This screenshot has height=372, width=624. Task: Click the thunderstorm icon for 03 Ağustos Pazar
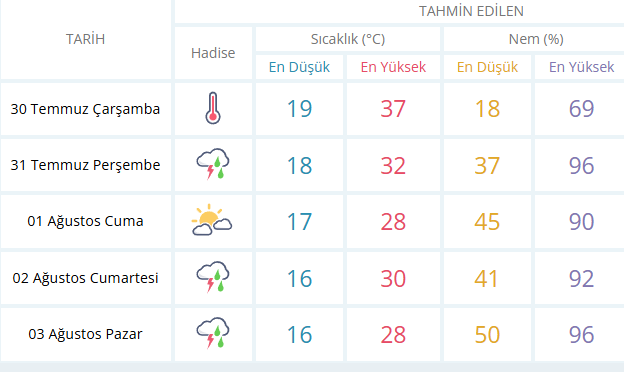[213, 333]
